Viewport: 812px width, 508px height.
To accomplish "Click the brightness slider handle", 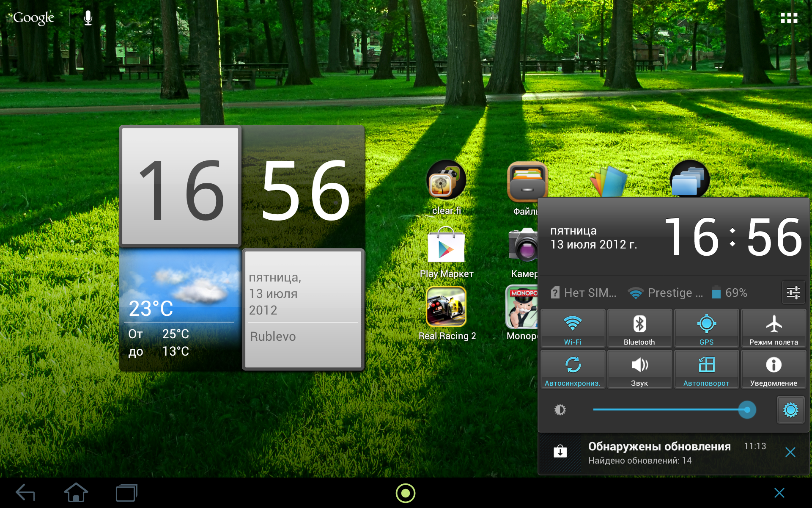I will pyautogui.click(x=747, y=410).
